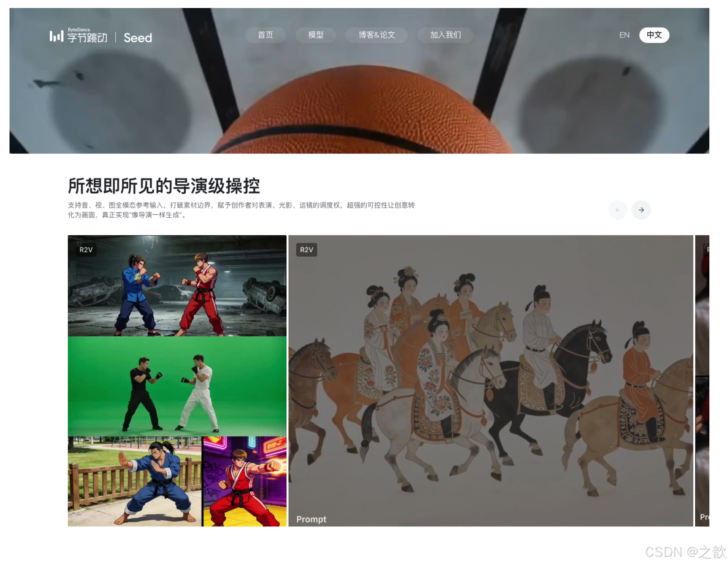Click the basketball hero banner video

coord(359,81)
